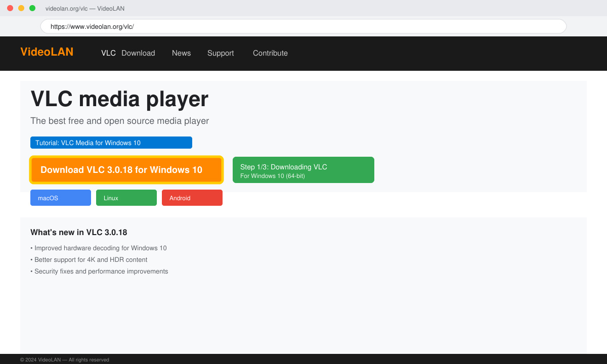Go to the News page
The height and width of the screenshot is (364, 607).
pyautogui.click(x=181, y=53)
